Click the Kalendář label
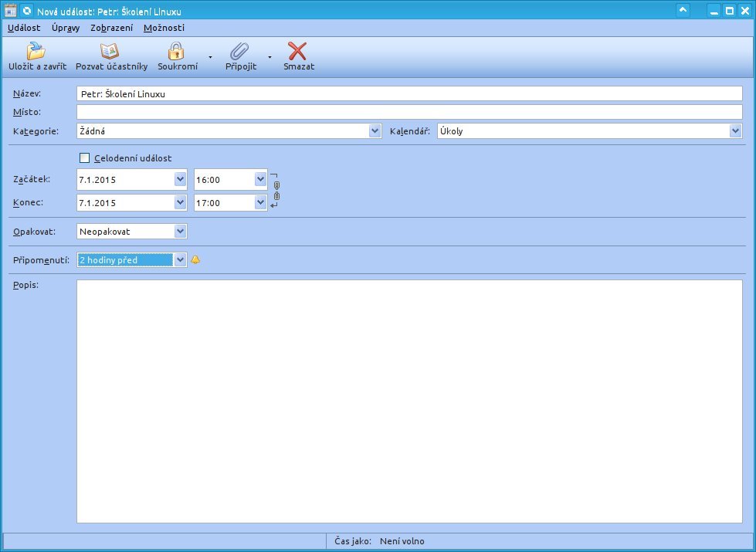This screenshot has width=756, height=552. tap(410, 131)
